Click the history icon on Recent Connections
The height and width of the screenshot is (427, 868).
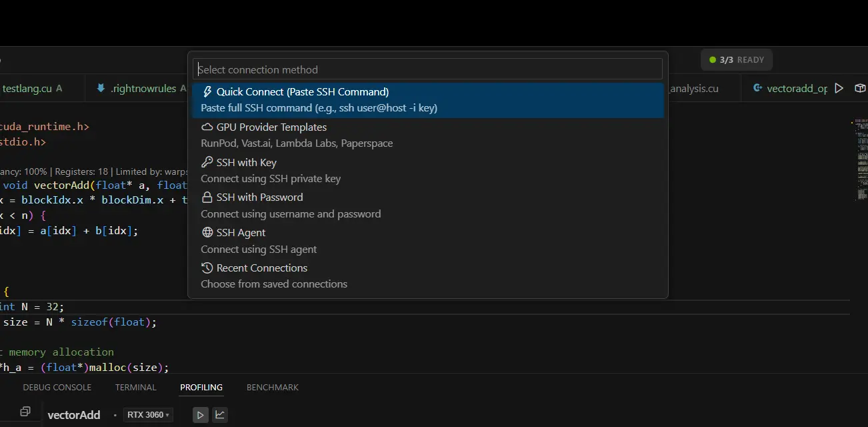point(207,268)
